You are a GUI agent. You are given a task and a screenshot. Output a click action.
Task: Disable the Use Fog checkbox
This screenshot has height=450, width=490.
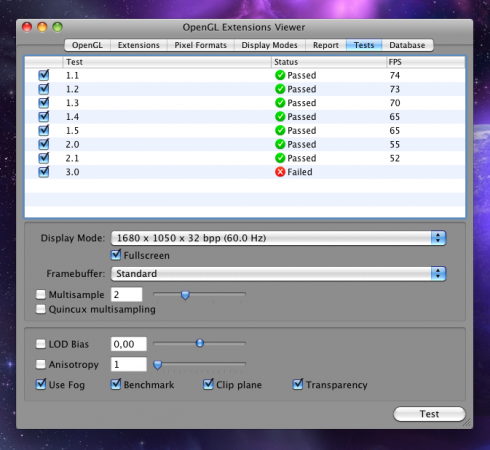[41, 384]
